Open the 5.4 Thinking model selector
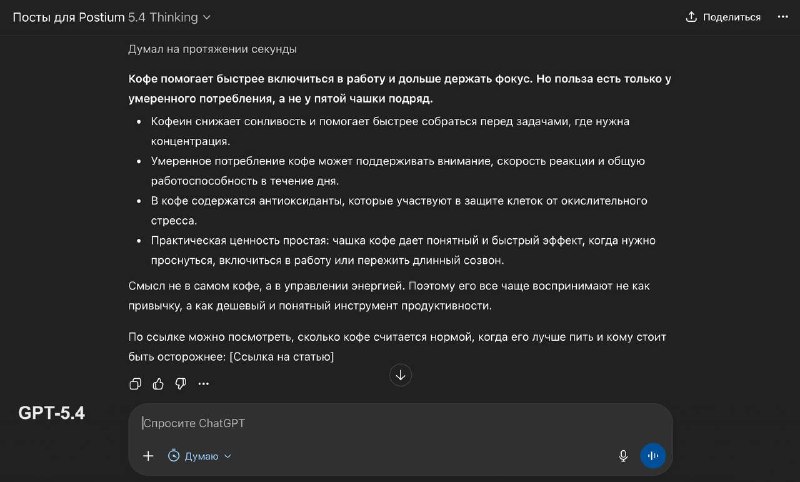 [177, 17]
